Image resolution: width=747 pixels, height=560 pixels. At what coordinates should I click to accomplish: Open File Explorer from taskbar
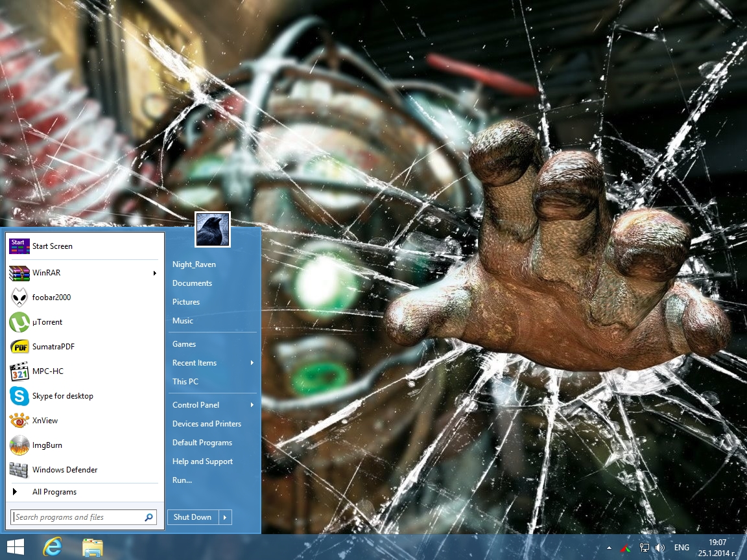pos(93,548)
